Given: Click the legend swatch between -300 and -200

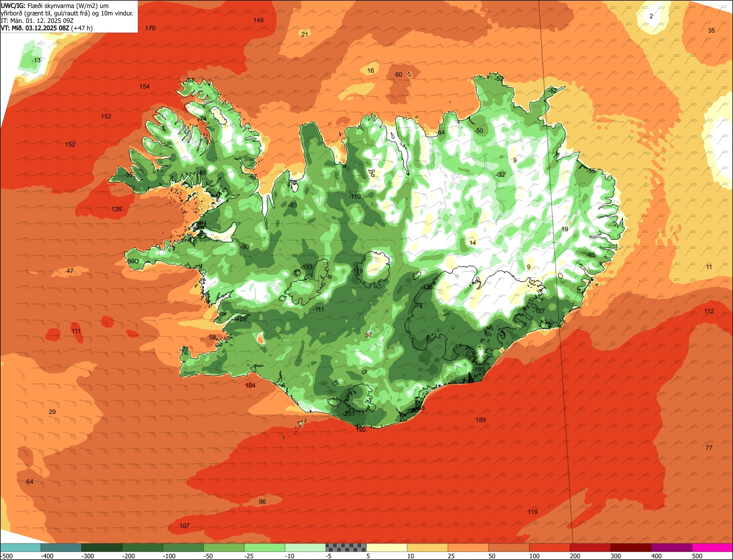Looking at the screenshot, I should point(101,547).
